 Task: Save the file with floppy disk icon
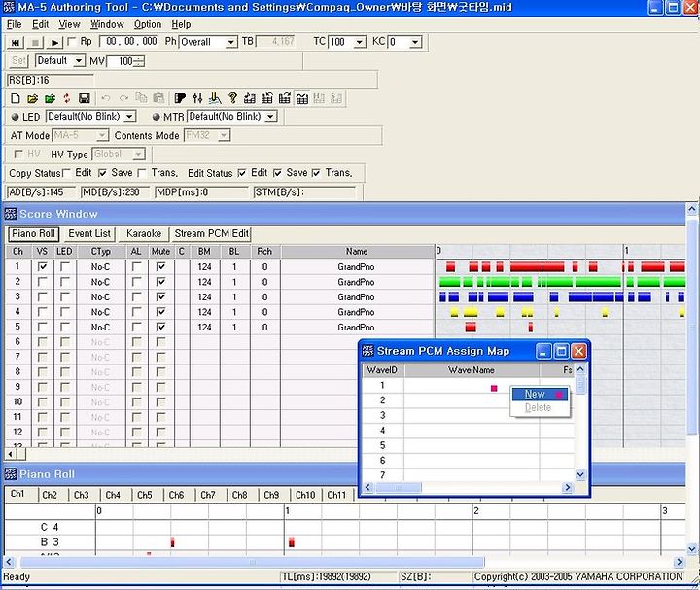click(x=85, y=98)
